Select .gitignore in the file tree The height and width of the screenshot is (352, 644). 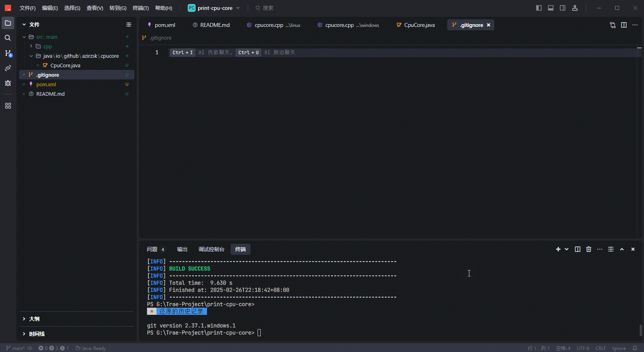point(77,75)
